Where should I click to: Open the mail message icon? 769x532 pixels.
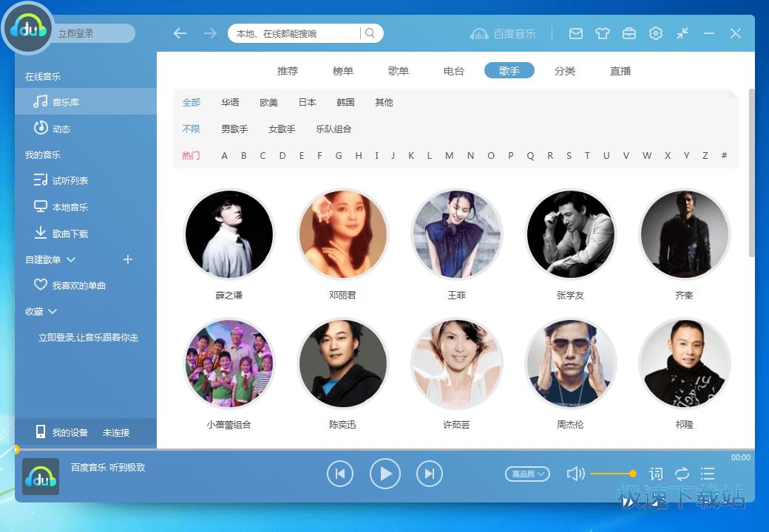point(576,33)
